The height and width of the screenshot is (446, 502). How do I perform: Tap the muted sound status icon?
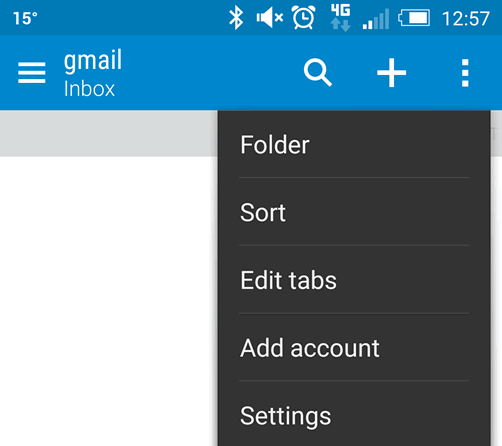[270, 17]
